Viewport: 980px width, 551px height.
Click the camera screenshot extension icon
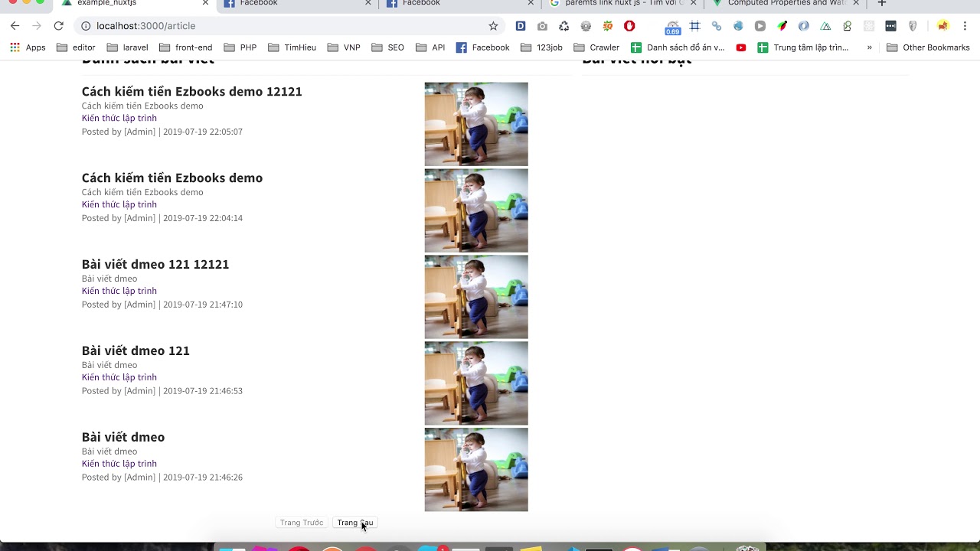[542, 26]
